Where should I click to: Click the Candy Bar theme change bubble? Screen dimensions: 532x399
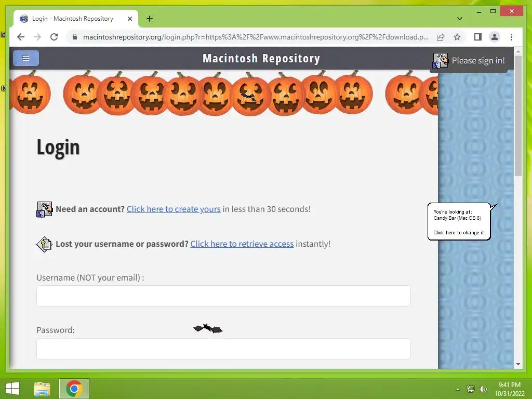(459, 221)
